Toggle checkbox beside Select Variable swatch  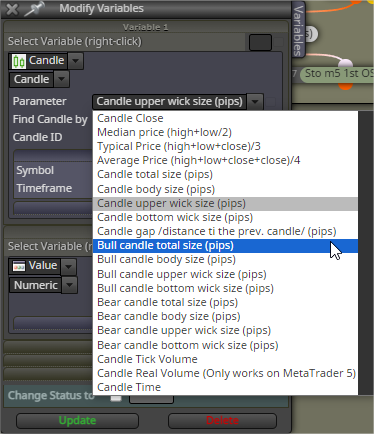click(279, 42)
